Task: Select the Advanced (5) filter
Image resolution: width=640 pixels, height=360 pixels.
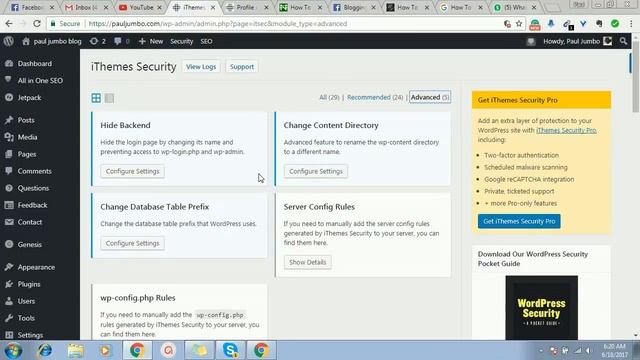Action: pos(430,98)
